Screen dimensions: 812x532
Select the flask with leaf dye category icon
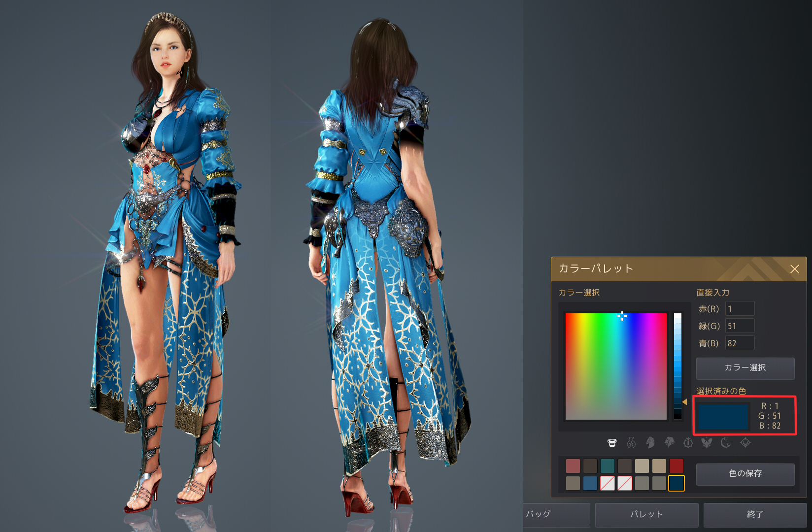[x=631, y=443]
